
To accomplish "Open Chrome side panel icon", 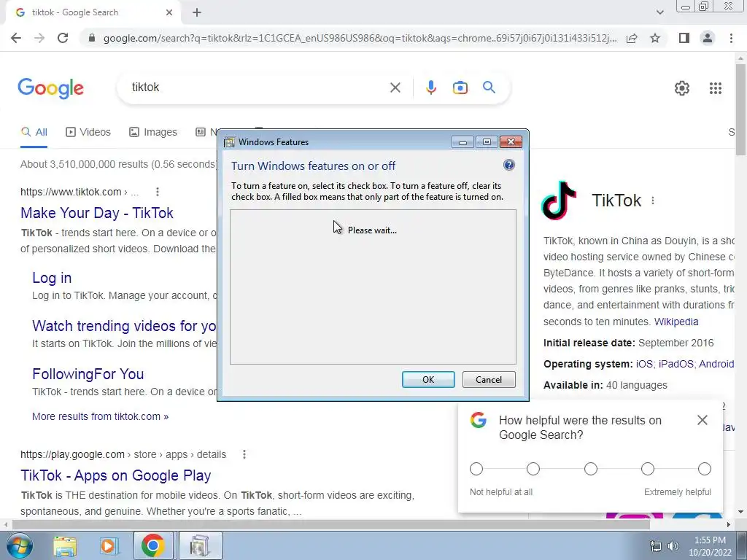I will pyautogui.click(x=684, y=38).
